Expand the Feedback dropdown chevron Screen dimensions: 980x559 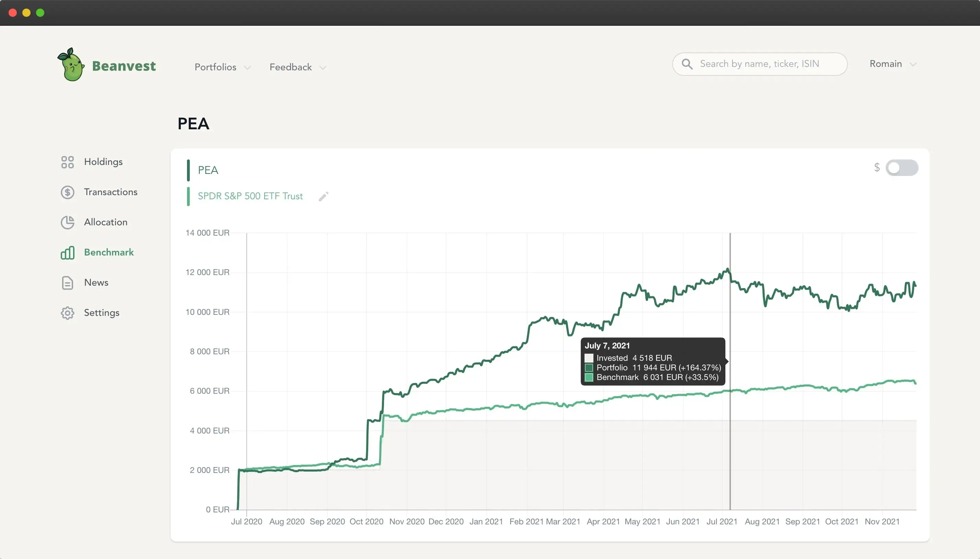pyautogui.click(x=323, y=68)
